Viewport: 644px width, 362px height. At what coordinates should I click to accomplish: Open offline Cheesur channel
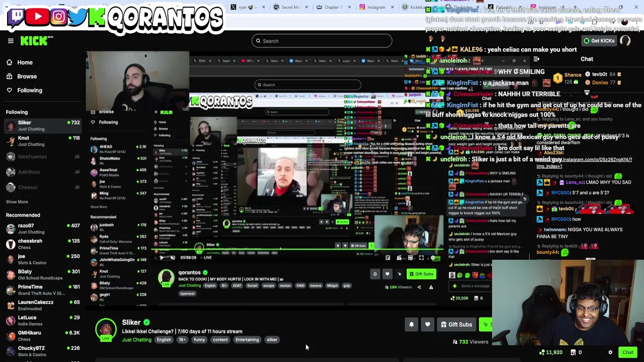[x=43, y=187]
